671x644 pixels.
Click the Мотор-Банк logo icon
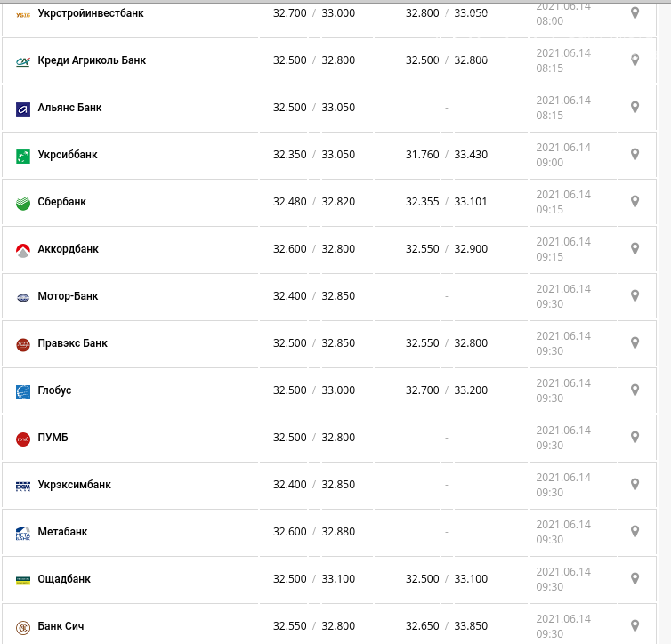[23, 297]
